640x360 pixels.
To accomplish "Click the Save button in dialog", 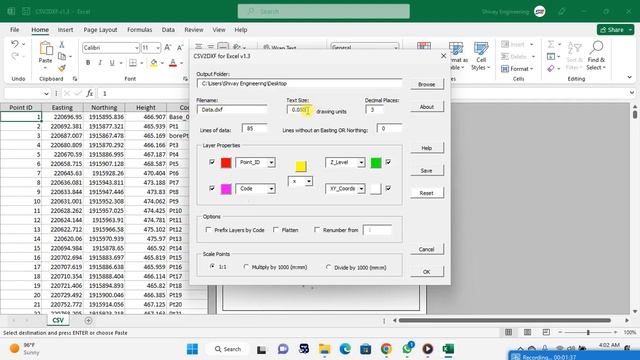I will pyautogui.click(x=427, y=171).
